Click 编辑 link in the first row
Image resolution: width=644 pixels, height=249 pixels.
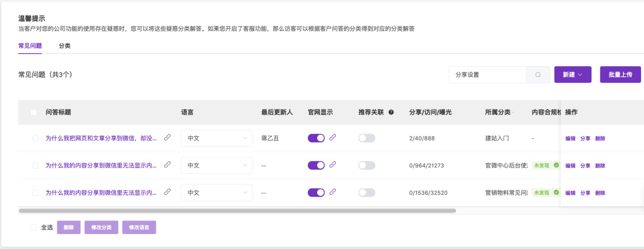point(571,138)
